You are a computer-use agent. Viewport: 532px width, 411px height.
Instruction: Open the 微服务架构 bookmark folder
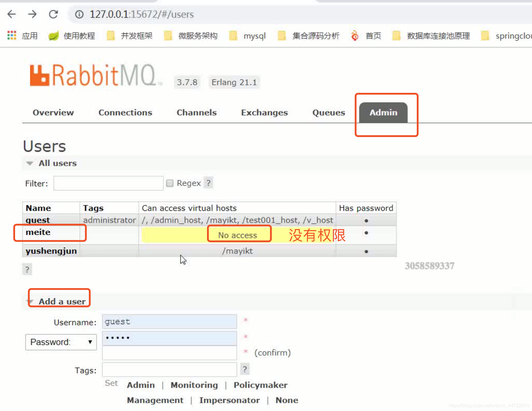point(191,36)
